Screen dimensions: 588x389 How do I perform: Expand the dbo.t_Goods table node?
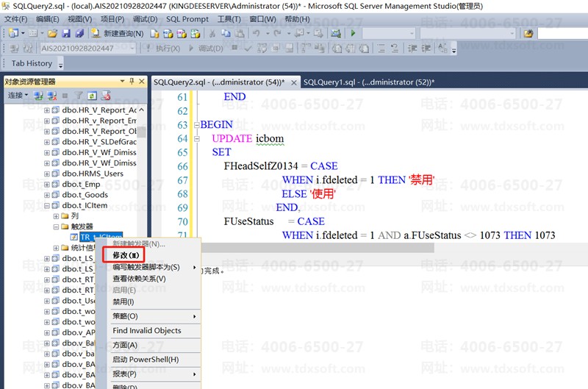tap(47, 195)
